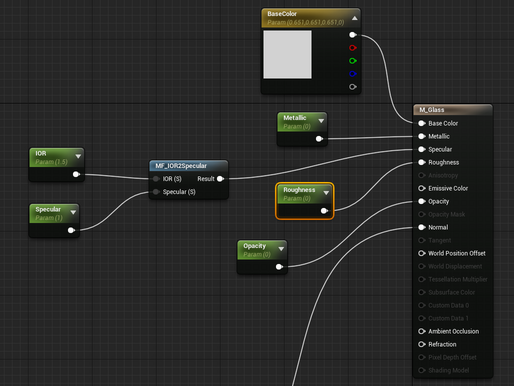Click the IOR param node's output pin
Image resolution: width=514 pixels, height=386 pixels.
coord(76,174)
